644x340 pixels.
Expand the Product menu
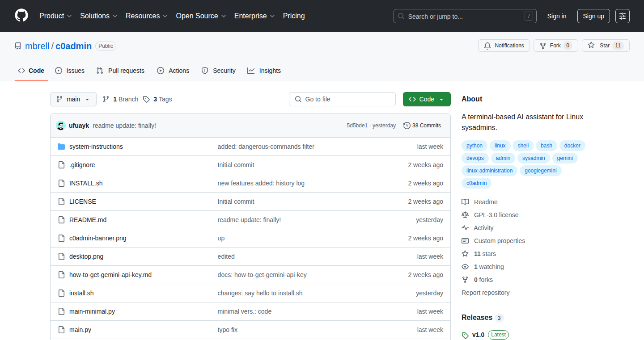55,16
